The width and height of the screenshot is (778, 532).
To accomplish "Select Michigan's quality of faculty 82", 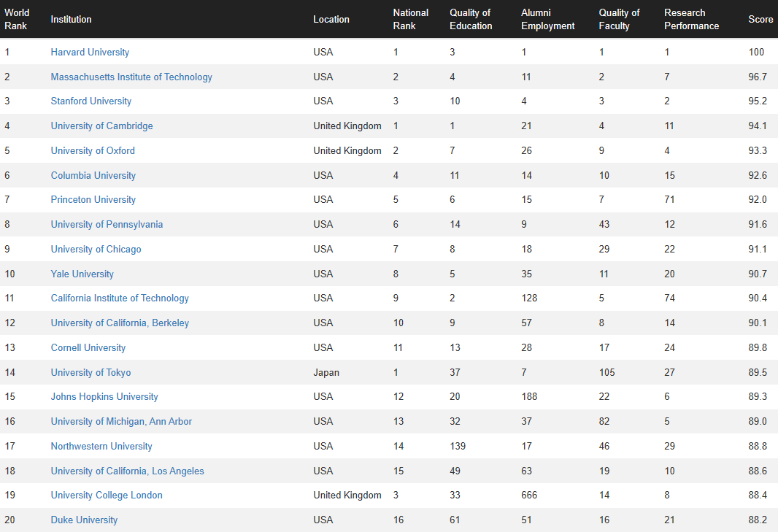I will tap(604, 421).
